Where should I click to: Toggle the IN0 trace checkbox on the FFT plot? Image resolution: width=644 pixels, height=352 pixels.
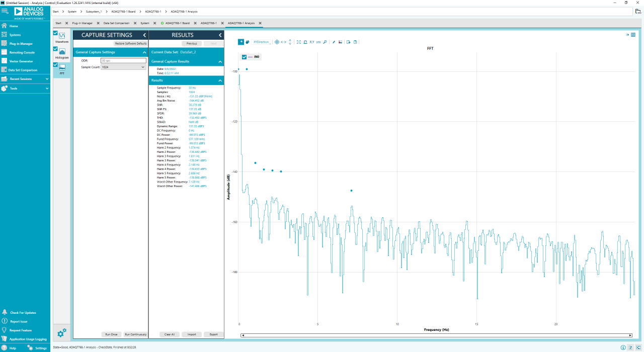point(245,57)
